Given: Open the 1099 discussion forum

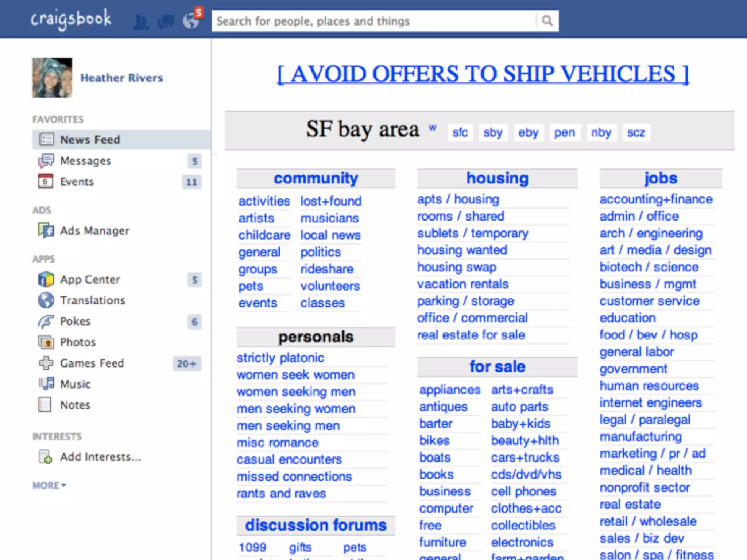Looking at the screenshot, I should point(252,547).
